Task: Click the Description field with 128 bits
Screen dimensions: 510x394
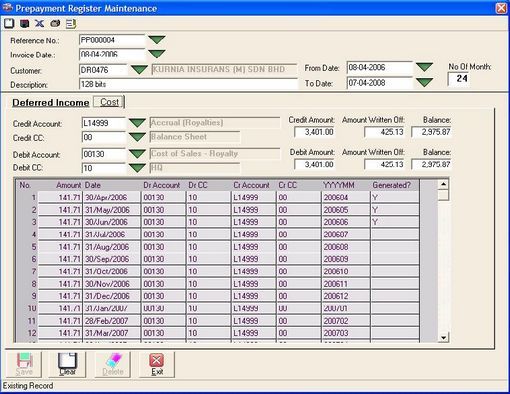Action: click(188, 84)
